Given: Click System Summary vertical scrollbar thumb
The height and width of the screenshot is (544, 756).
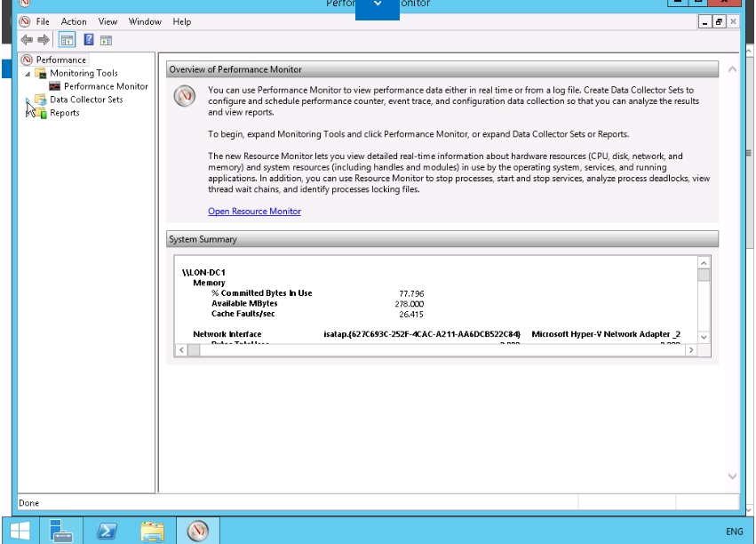Looking at the screenshot, I should (704, 275).
